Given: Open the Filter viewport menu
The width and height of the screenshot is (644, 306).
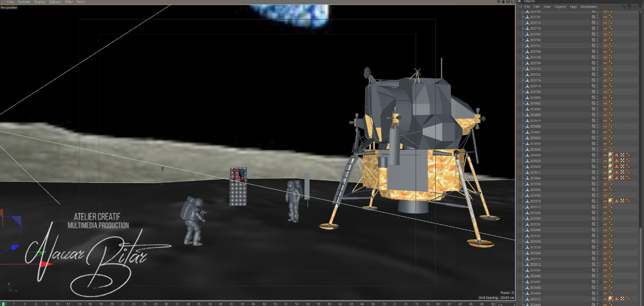Looking at the screenshot, I should click(x=69, y=2).
